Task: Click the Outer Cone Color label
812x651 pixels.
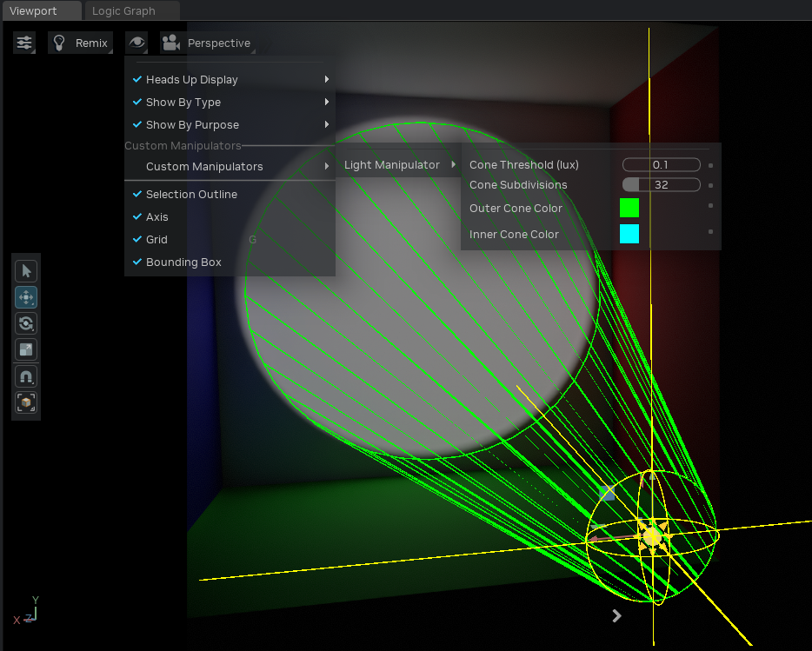Action: click(516, 209)
